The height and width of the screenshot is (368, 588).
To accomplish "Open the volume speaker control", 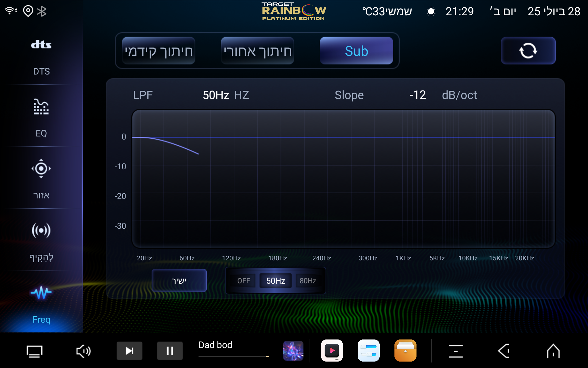I will 83,351.
